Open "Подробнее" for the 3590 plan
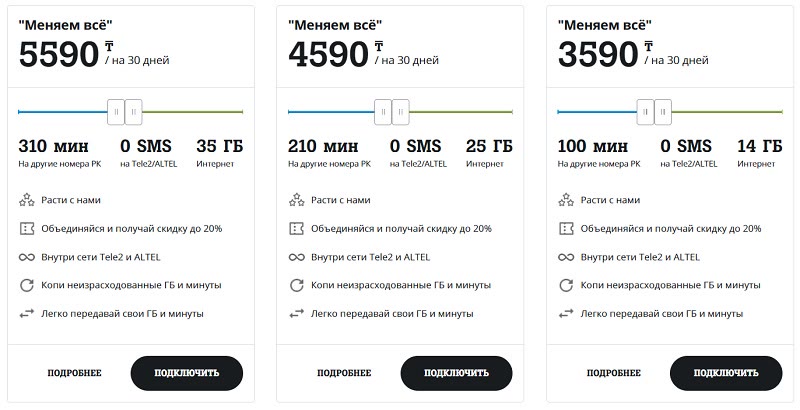Screen dimensions: 800x410 pyautogui.click(x=614, y=373)
